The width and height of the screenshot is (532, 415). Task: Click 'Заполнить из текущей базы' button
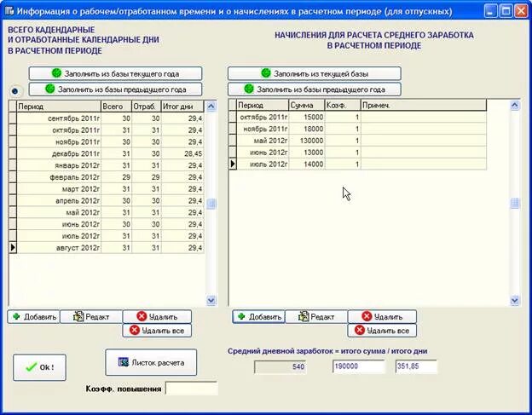tap(315, 73)
